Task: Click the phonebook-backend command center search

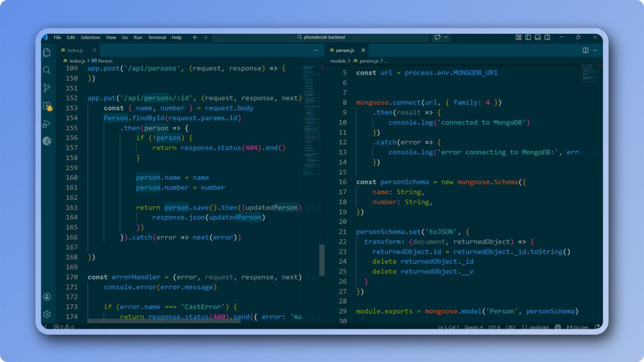Action: tap(320, 38)
